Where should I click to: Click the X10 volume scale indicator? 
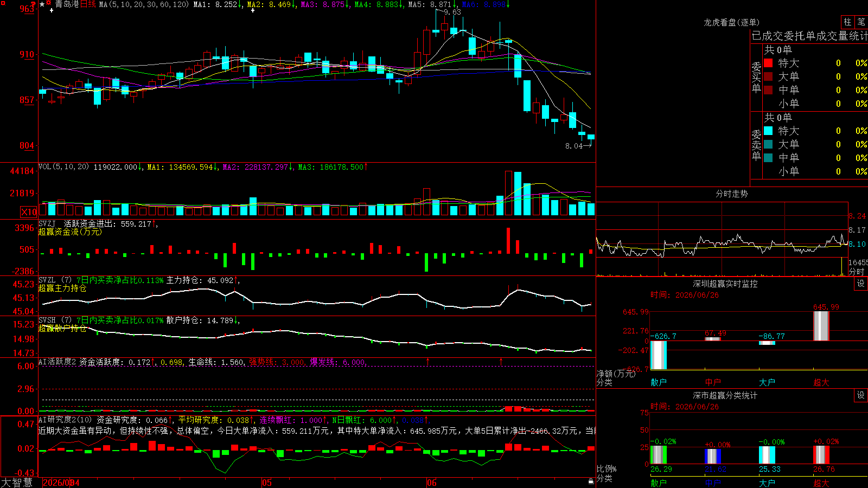[x=29, y=212]
